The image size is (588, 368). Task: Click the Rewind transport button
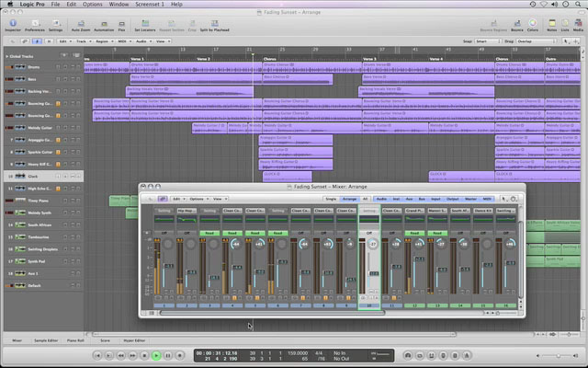tap(120, 355)
